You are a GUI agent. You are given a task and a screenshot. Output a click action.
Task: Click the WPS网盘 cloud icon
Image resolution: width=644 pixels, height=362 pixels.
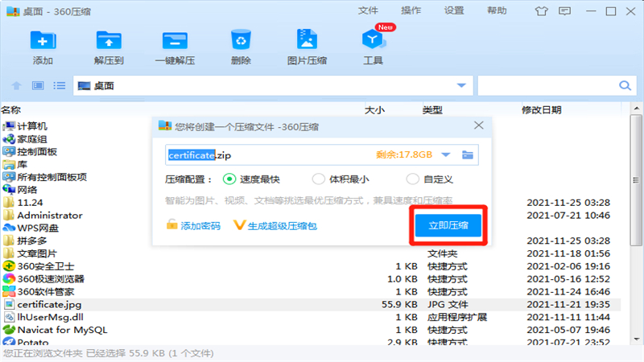9,228
